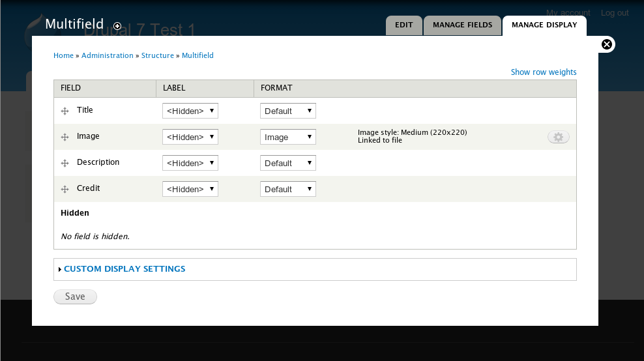Viewport: 644px width, 361px height.
Task: Click Show row weights link
Action: (x=544, y=72)
